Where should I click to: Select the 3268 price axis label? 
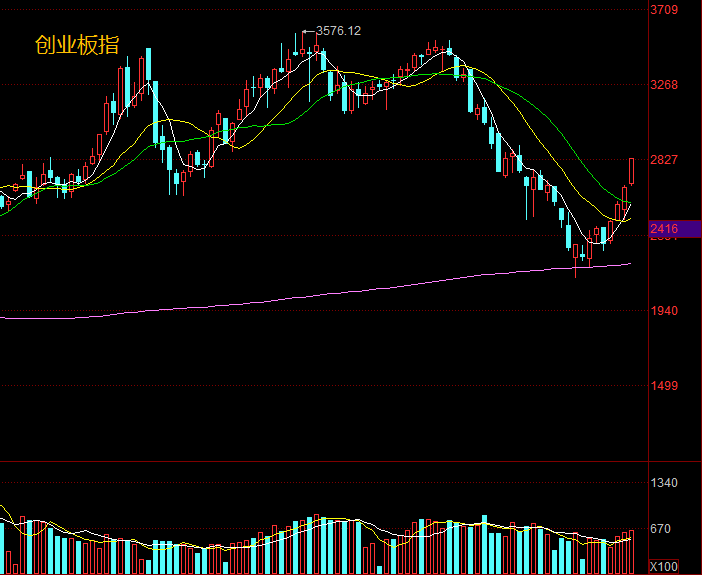point(664,85)
